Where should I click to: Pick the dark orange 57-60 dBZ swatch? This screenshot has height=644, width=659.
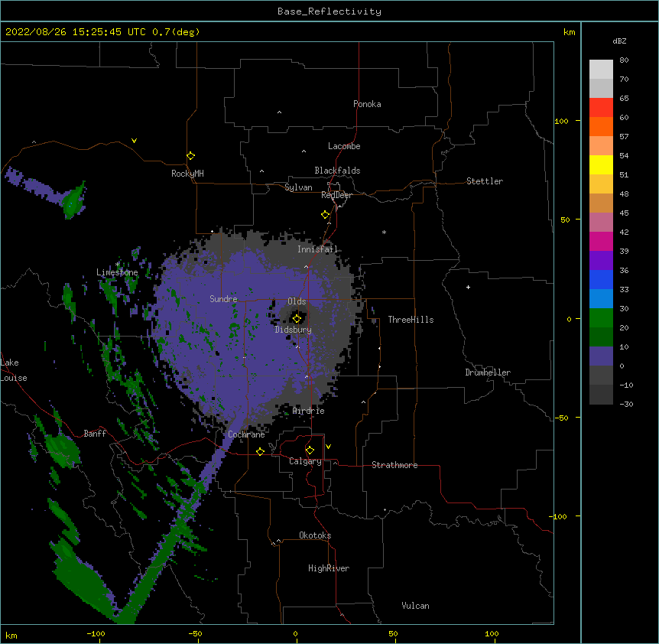(601, 126)
